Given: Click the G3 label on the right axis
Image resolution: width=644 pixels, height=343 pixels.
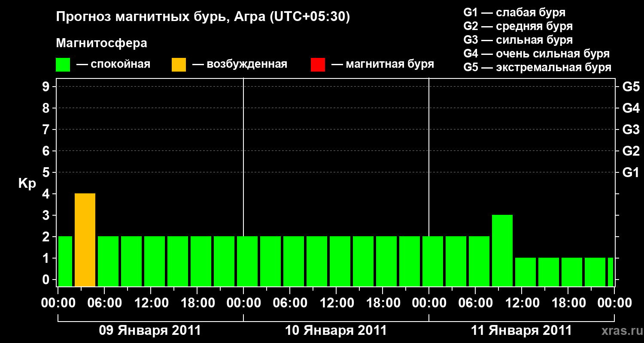Looking at the screenshot, I should [x=631, y=129].
